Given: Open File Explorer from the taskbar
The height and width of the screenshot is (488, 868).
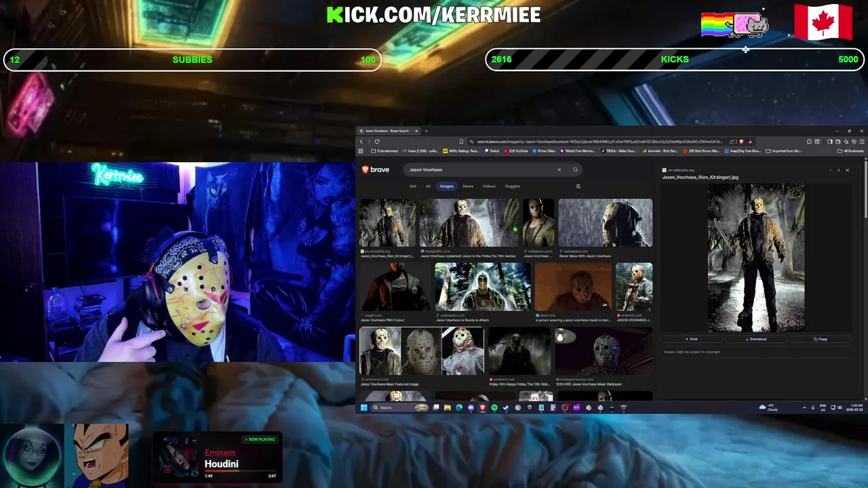Looking at the screenshot, I should point(448,407).
